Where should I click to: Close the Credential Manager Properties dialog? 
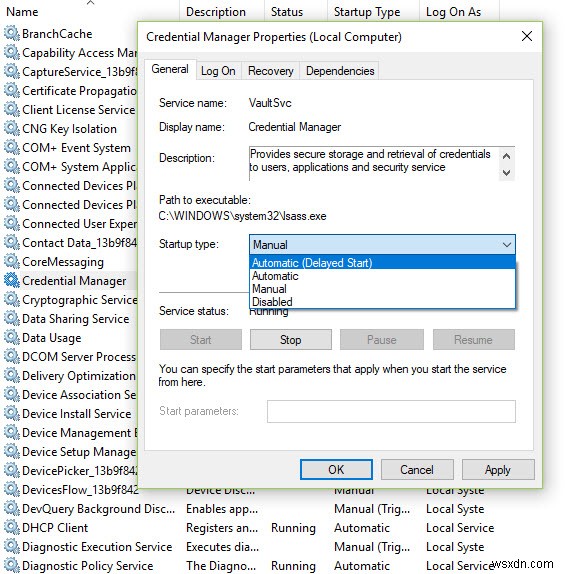(527, 36)
